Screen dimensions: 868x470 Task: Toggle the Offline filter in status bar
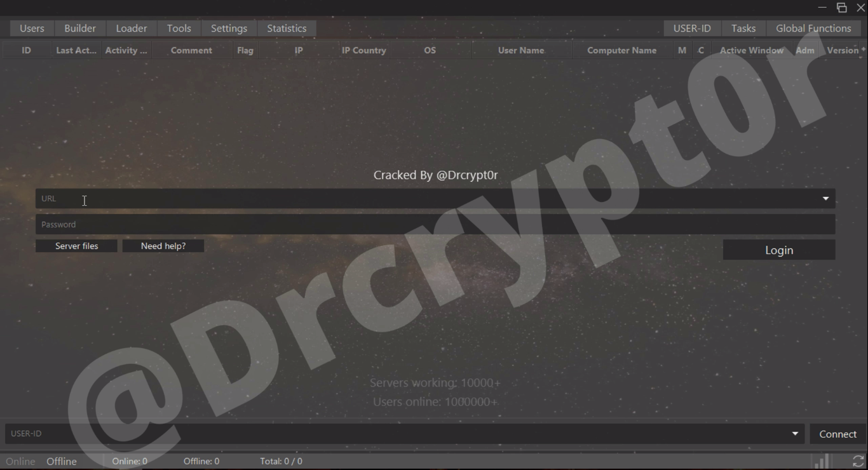tap(62, 462)
